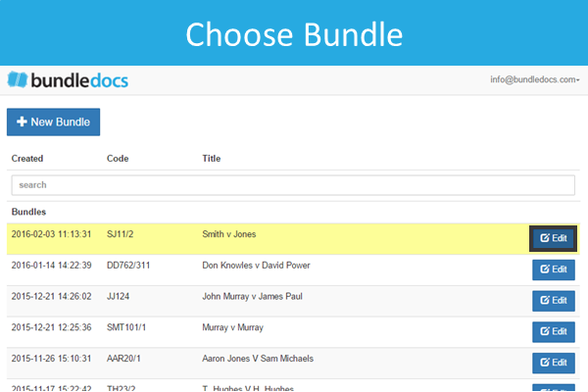Click the date 2016-02-03 11:13:31
The width and height of the screenshot is (588, 392).
tap(51, 234)
